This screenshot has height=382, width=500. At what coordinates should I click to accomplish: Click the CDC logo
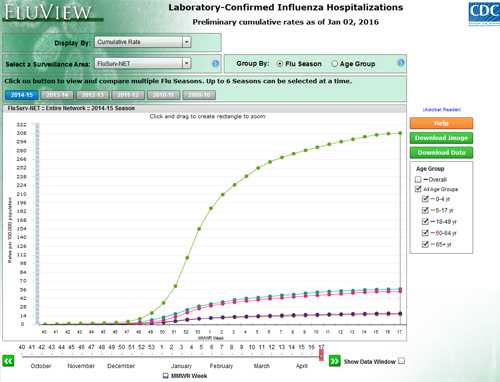(484, 14)
